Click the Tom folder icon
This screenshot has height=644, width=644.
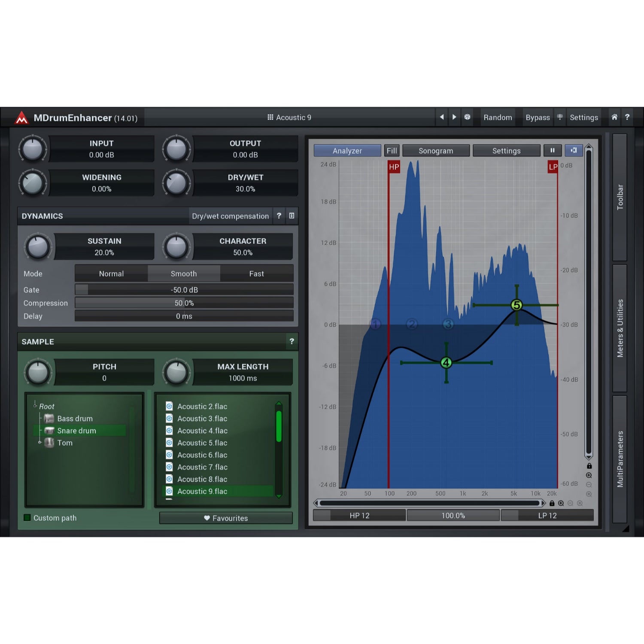49,443
